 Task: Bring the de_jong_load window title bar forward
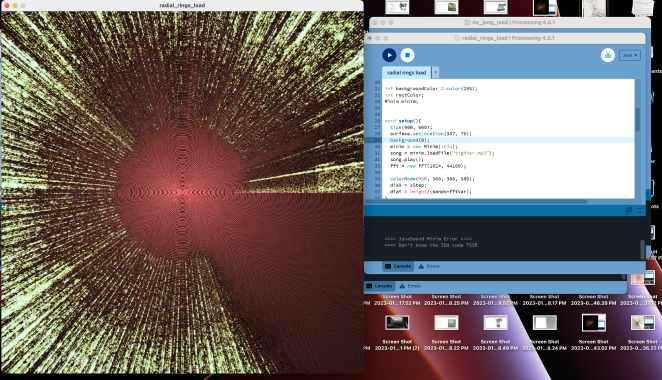coord(510,22)
